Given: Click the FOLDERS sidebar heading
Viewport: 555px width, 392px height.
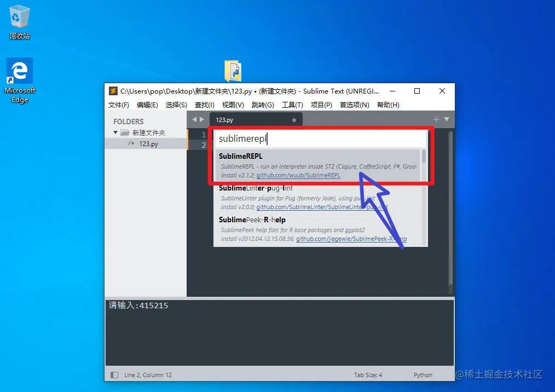Looking at the screenshot, I should (129, 122).
